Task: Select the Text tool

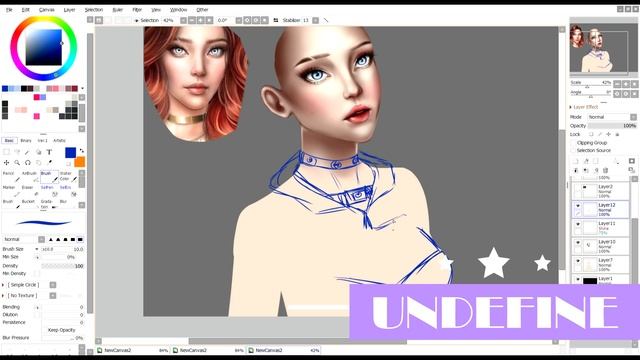Action: pos(49,152)
